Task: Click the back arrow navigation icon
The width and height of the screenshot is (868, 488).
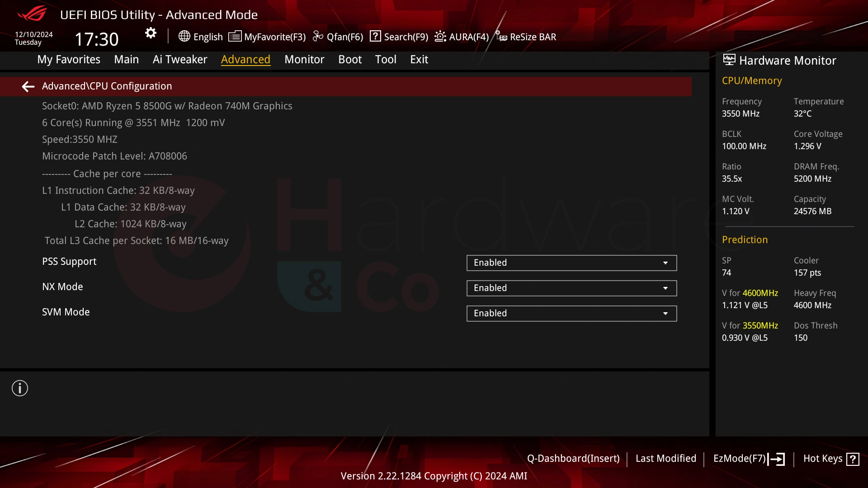Action: pyautogui.click(x=28, y=86)
